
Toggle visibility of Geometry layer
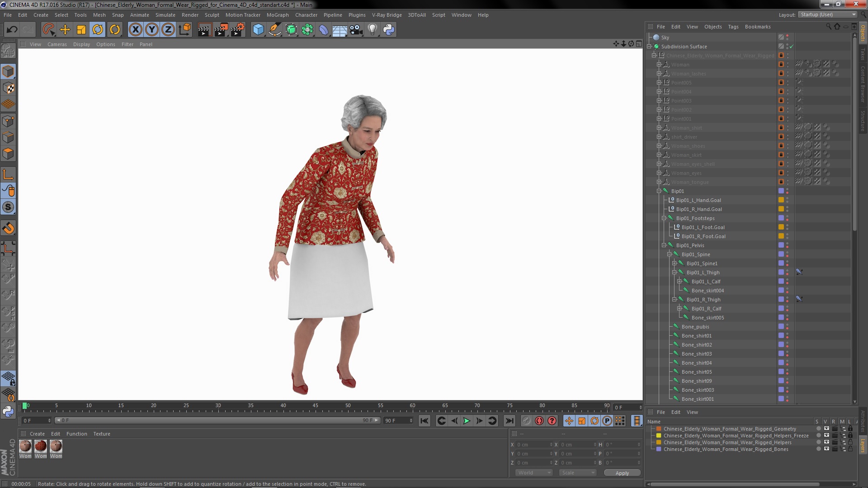pyautogui.click(x=826, y=429)
